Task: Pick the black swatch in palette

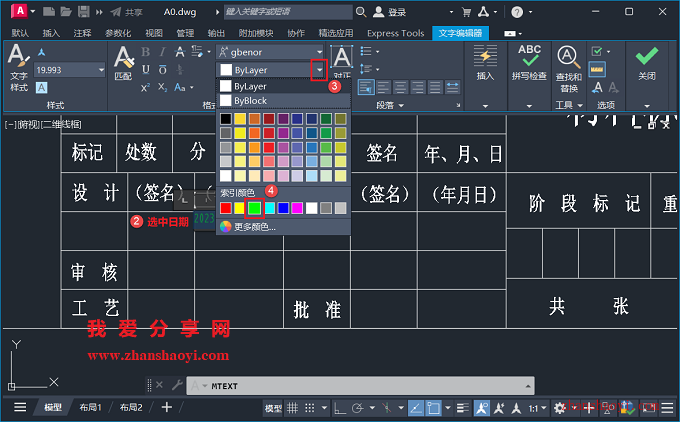Action: tap(226, 119)
